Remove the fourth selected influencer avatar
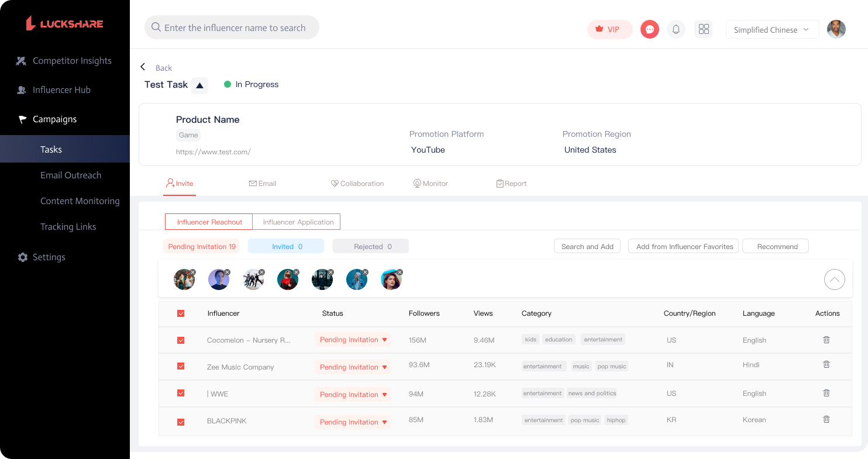Screen dimensions: 868x459 [x=297, y=272]
